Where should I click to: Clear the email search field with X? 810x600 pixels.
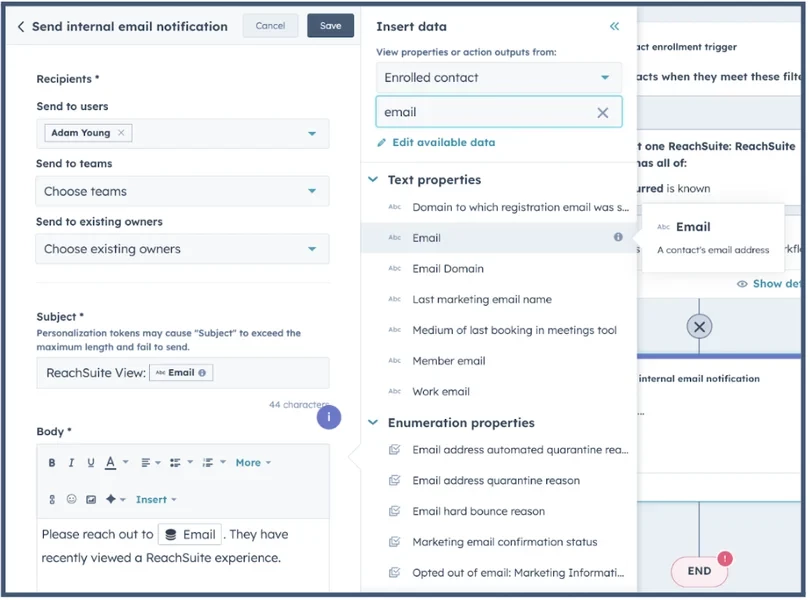tap(602, 113)
